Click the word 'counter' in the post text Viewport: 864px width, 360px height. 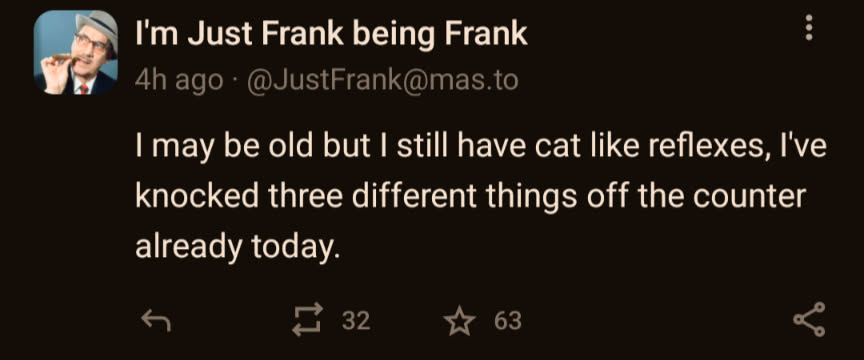749,197
